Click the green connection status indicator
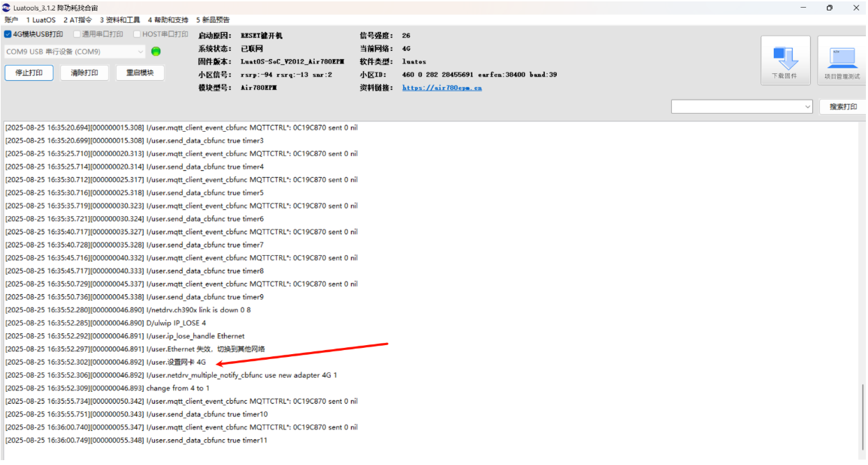The height and width of the screenshot is (465, 868). (156, 52)
